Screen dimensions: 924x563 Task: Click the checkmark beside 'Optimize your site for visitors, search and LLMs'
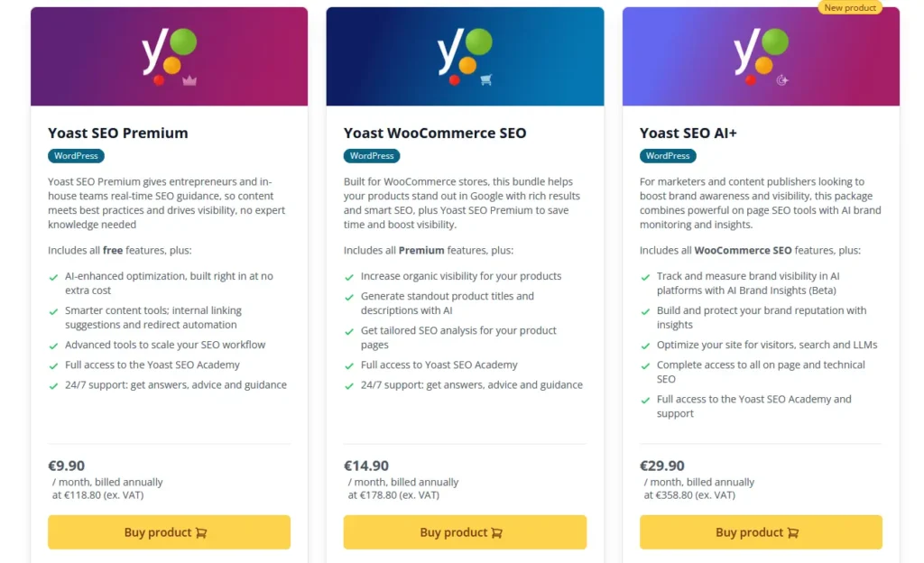click(x=645, y=344)
